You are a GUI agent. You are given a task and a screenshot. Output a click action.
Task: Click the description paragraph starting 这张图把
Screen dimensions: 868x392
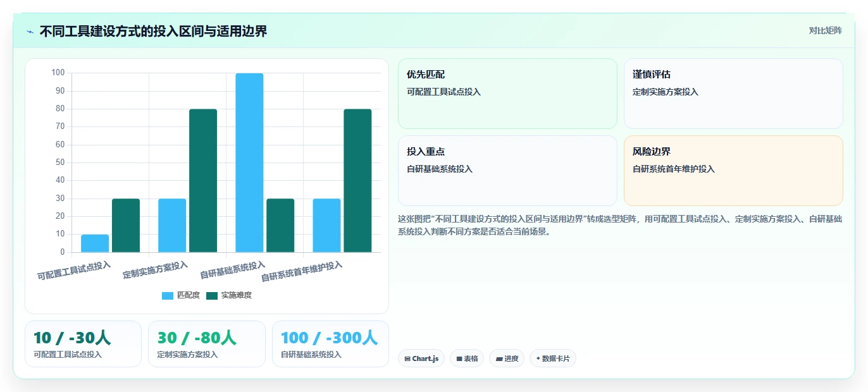(x=620, y=225)
